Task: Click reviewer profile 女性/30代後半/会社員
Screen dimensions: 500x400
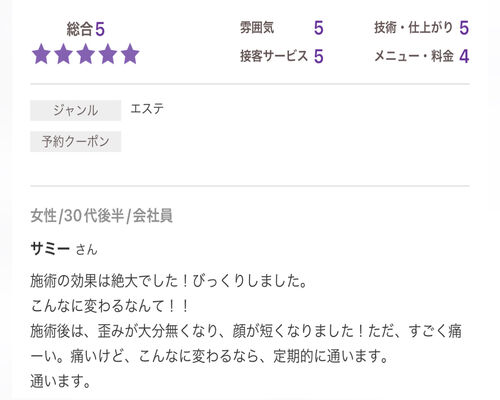Action: [x=102, y=216]
